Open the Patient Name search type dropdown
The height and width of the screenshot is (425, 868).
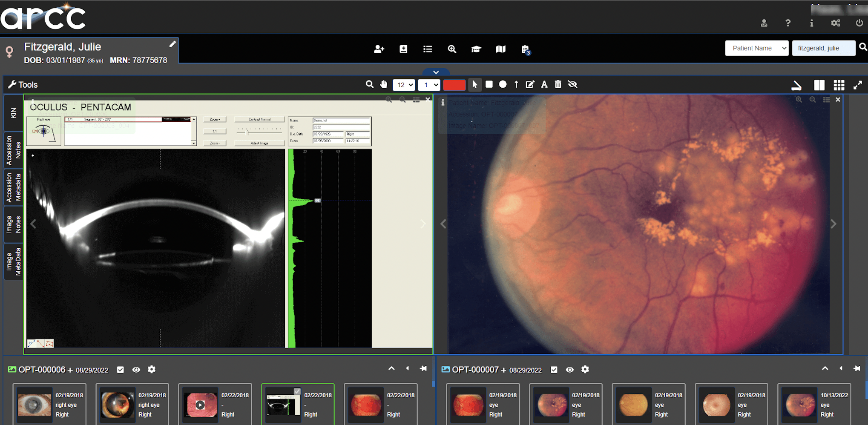[x=756, y=48]
